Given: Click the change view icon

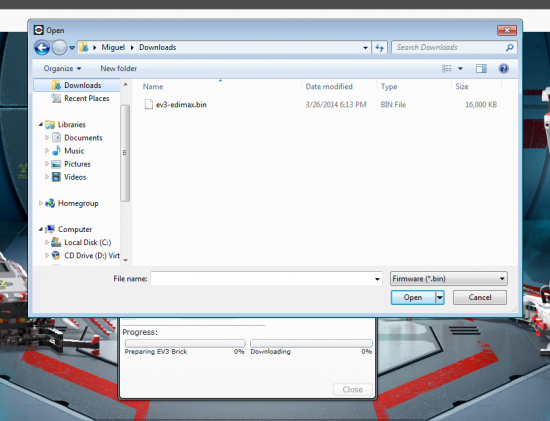Looking at the screenshot, I should click(x=447, y=68).
